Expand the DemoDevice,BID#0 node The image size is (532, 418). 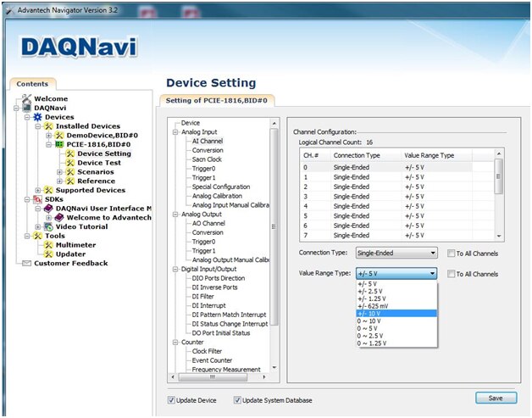(49, 136)
